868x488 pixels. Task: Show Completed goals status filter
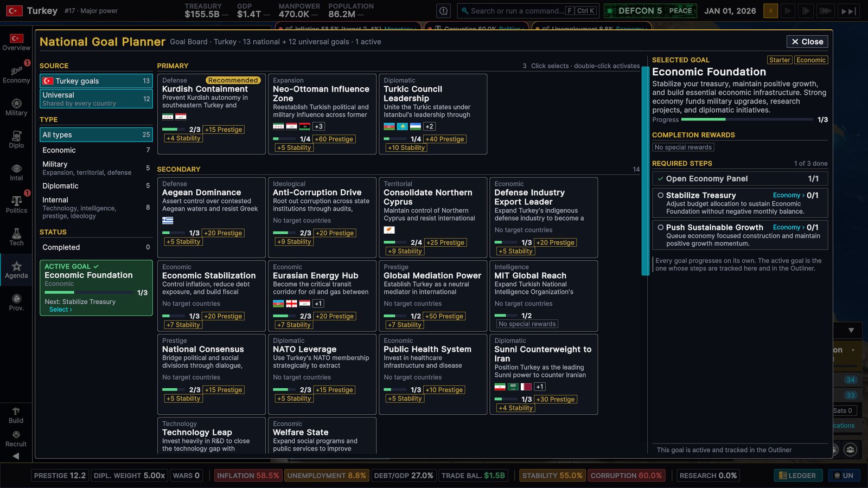(96, 247)
